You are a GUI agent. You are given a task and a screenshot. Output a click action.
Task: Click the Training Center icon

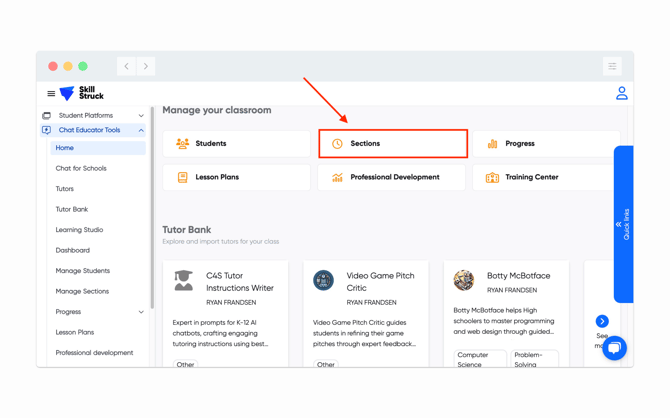click(x=492, y=177)
